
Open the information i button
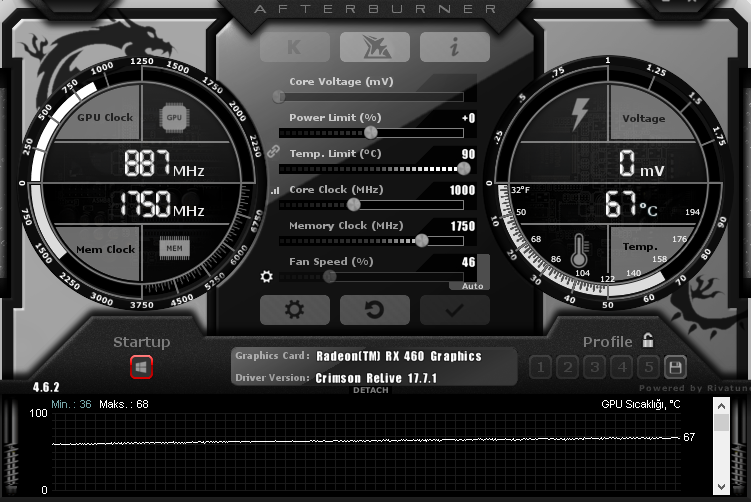[x=455, y=47]
